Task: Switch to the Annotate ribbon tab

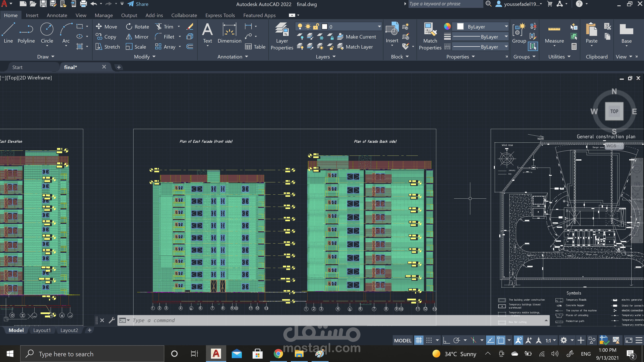Action: pos(57,15)
